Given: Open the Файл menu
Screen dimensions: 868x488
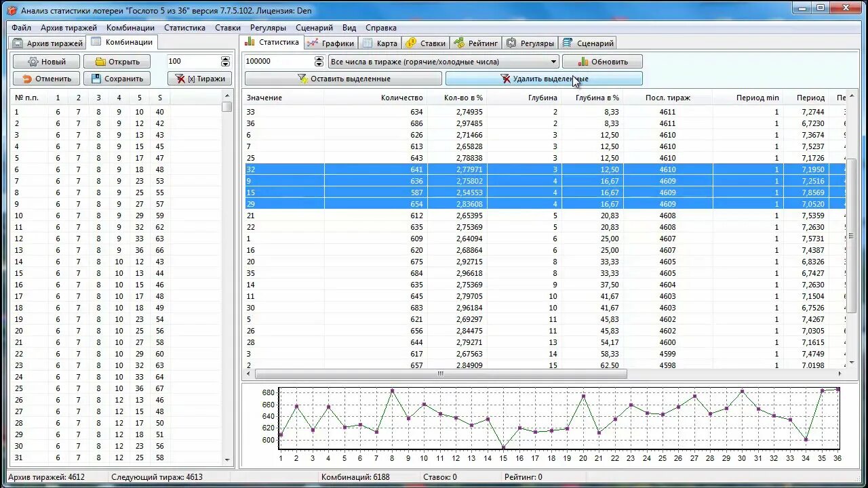Looking at the screenshot, I should point(21,28).
